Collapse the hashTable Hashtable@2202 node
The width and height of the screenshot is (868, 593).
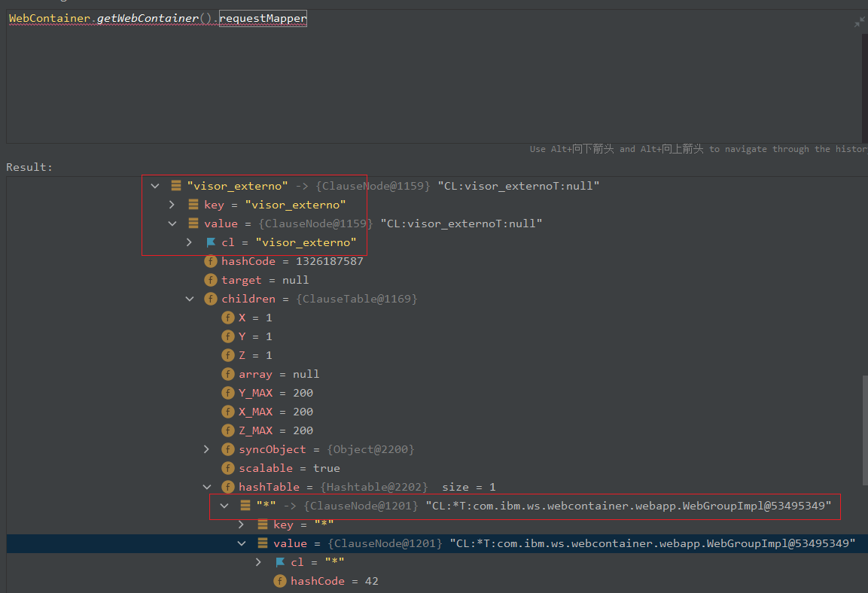(x=206, y=488)
